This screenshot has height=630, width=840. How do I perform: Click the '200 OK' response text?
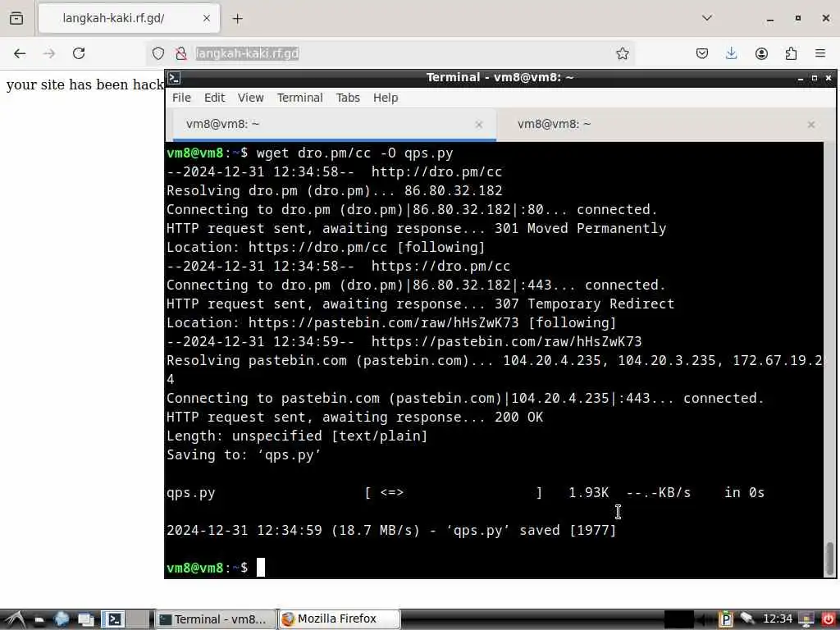(x=518, y=418)
